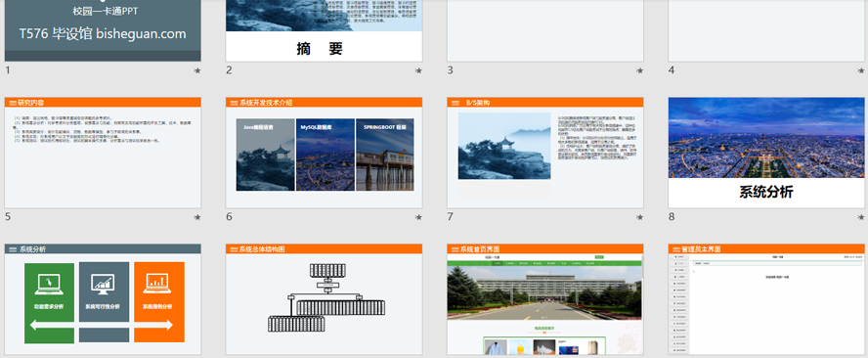Click the animation star under slide 3
The image size is (868, 358).
(640, 71)
